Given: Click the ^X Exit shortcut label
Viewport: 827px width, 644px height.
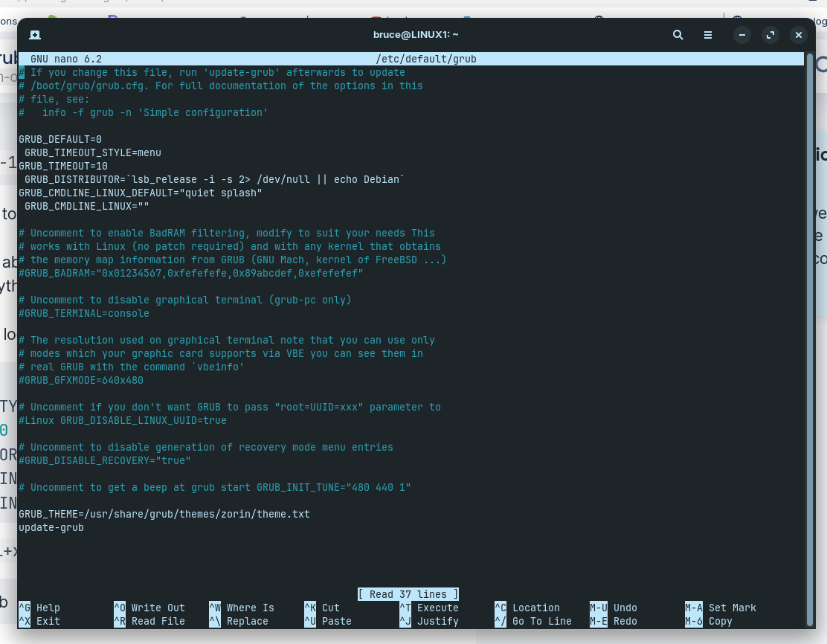Looking at the screenshot, I should coord(39,621).
